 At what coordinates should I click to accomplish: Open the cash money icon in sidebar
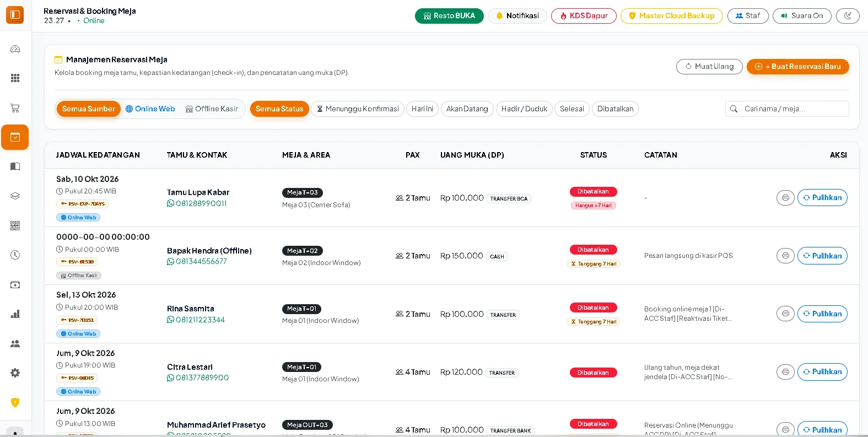[x=15, y=285]
